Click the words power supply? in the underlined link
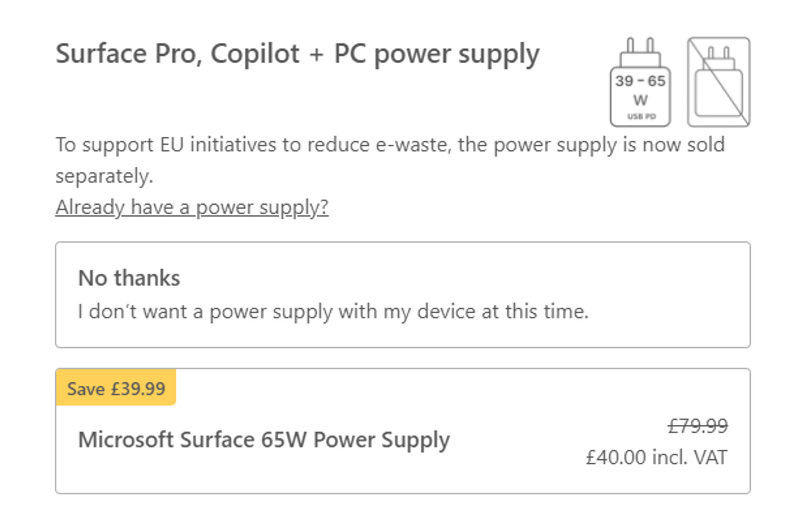This screenshot has width=812, height=516. pyautogui.click(x=262, y=208)
